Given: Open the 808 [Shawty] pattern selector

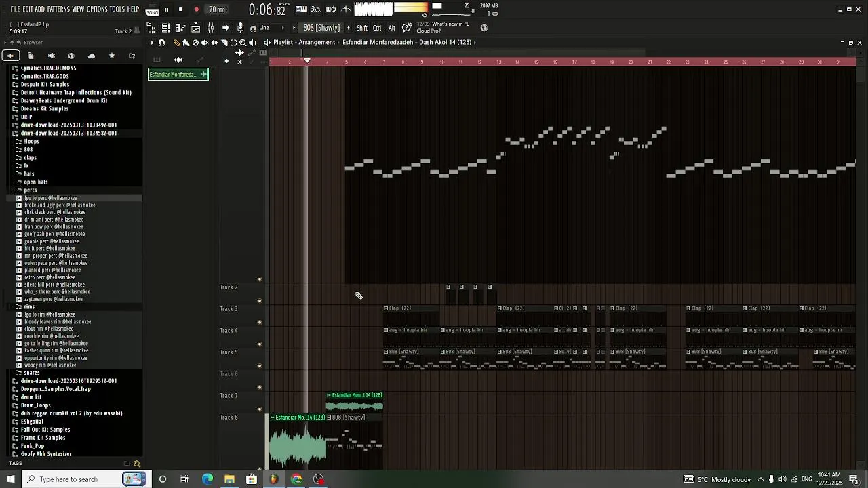Looking at the screenshot, I should coord(321,28).
